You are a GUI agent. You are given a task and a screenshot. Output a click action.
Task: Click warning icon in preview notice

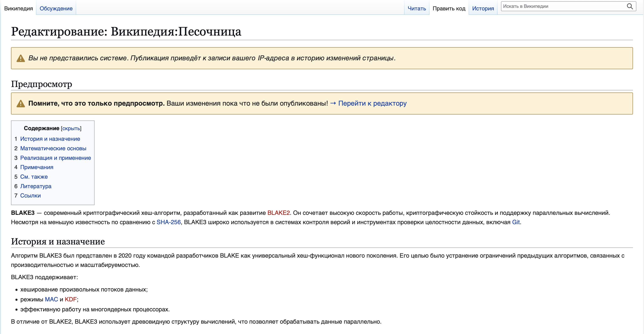[21, 104]
